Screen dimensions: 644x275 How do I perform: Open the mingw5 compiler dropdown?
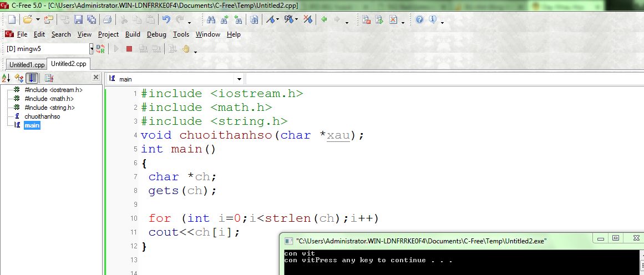[x=92, y=49]
